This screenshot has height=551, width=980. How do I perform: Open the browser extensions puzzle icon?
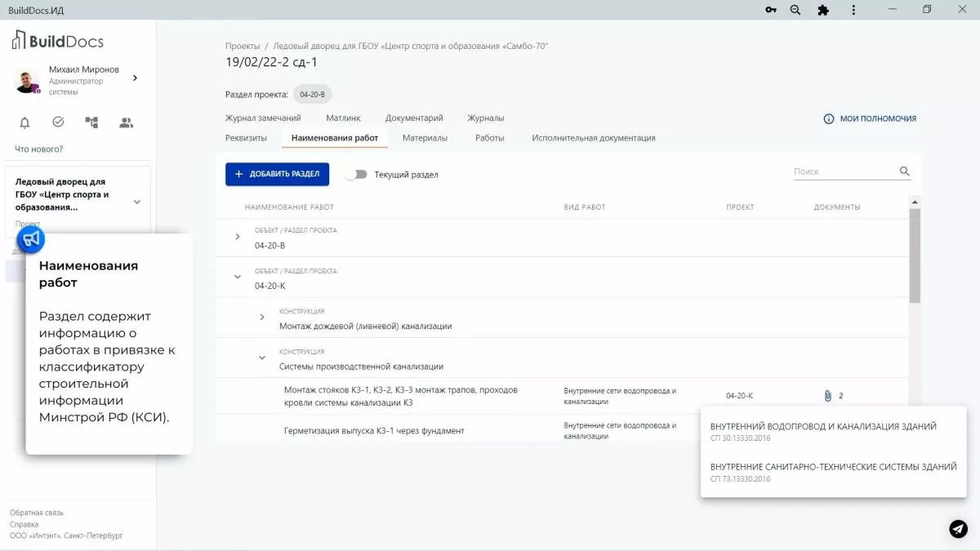[823, 10]
